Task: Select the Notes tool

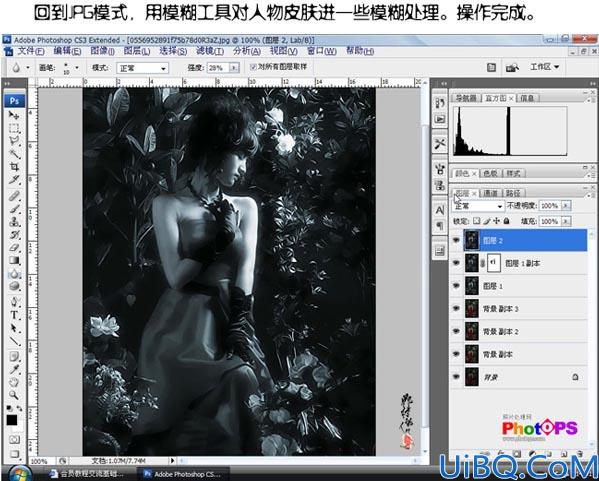Action: click(x=14, y=357)
